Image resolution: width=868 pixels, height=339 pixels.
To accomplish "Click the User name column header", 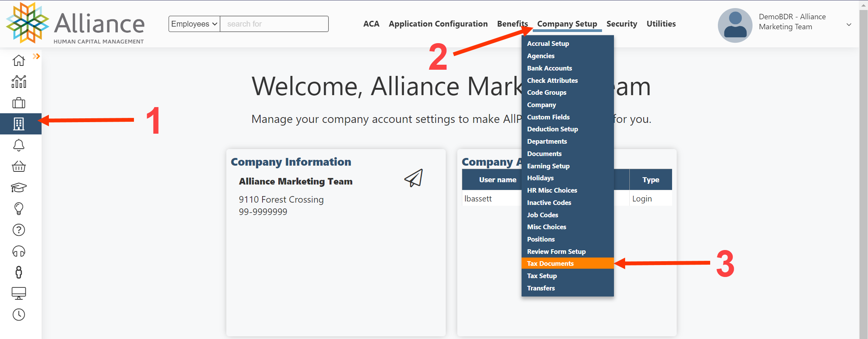I will (x=498, y=180).
